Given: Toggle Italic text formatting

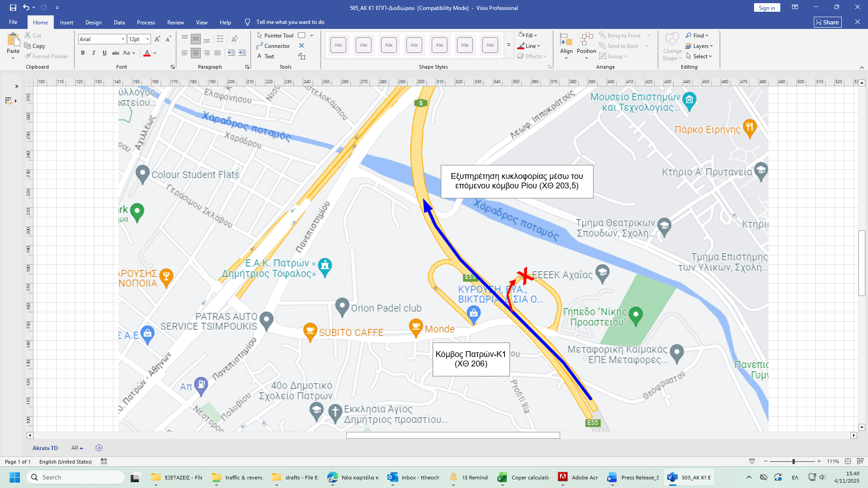Looking at the screenshot, I should coord(94,53).
